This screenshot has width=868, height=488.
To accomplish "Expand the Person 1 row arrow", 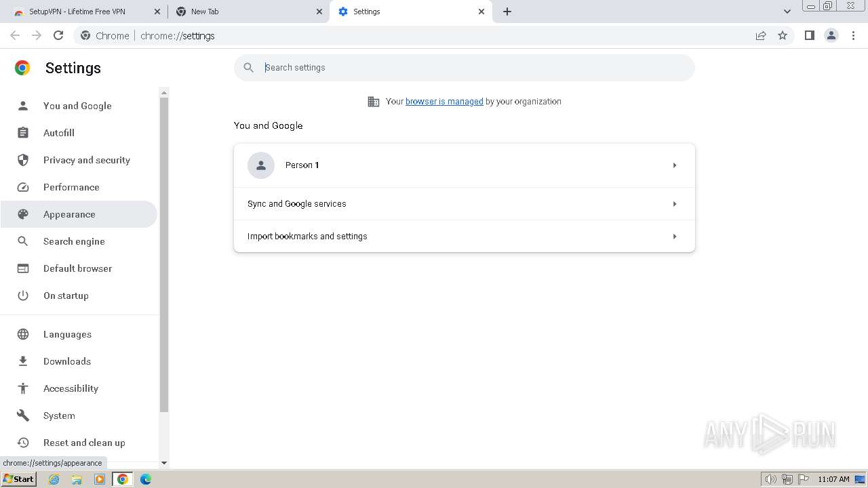I will coord(675,165).
